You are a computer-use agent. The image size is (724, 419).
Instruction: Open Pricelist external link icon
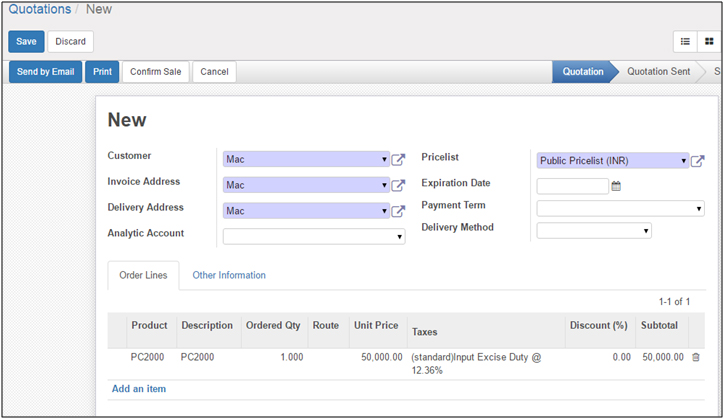point(698,161)
